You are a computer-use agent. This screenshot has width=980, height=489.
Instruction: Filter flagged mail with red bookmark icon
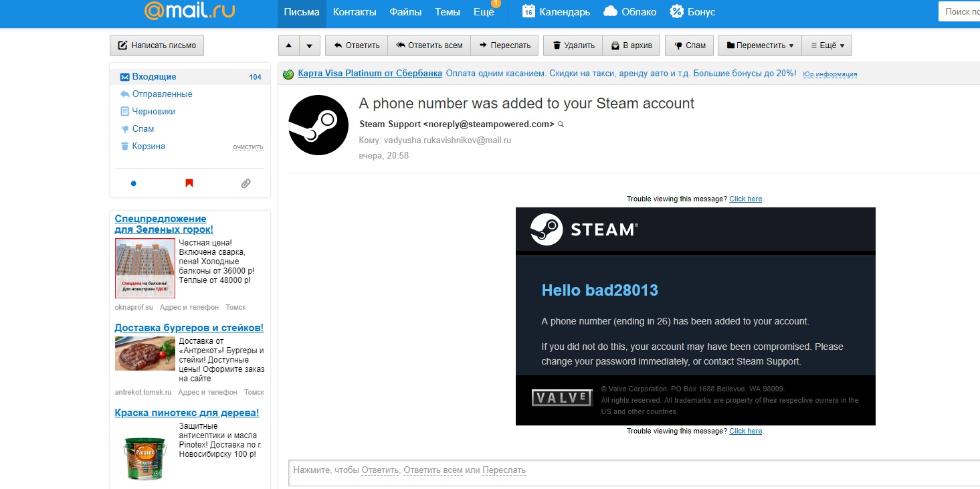(189, 183)
